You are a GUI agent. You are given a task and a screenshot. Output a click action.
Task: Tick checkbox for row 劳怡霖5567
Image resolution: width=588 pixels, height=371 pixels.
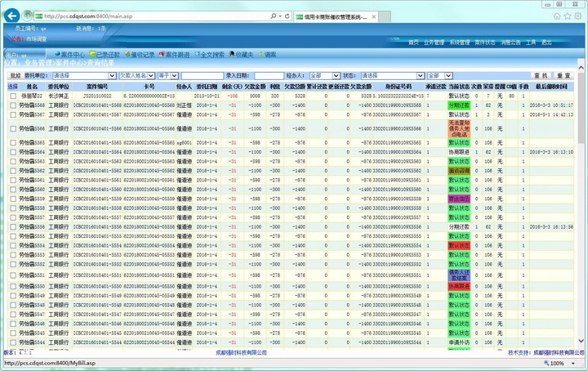(13, 114)
